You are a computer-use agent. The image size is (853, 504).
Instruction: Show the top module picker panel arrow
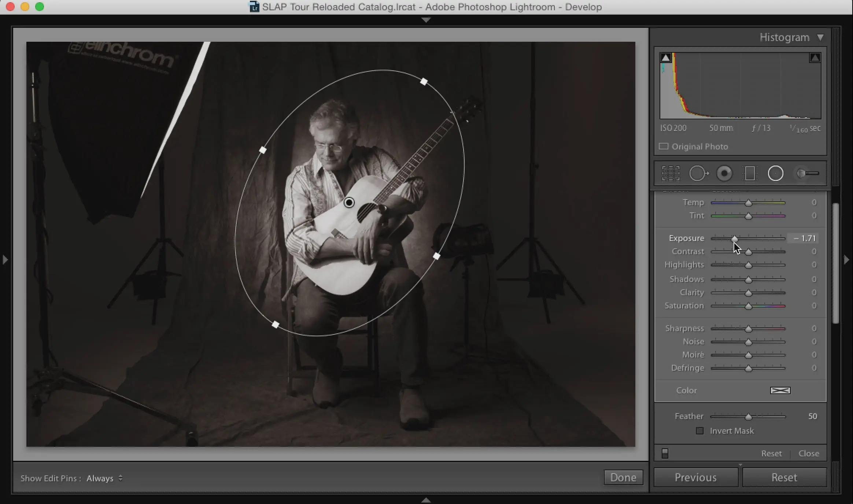[x=426, y=20]
